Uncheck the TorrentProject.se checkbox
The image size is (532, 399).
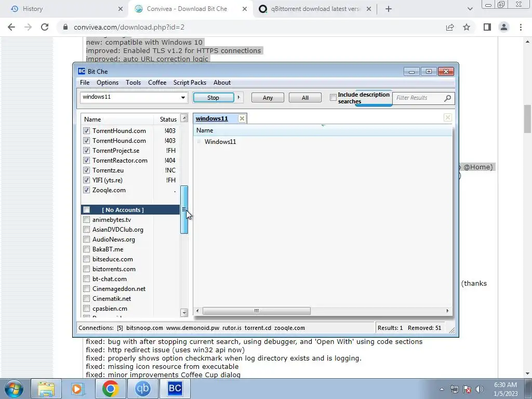(87, 150)
